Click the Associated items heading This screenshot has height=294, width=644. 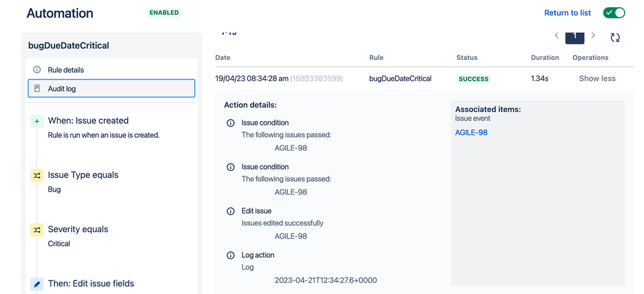pyautogui.click(x=488, y=110)
